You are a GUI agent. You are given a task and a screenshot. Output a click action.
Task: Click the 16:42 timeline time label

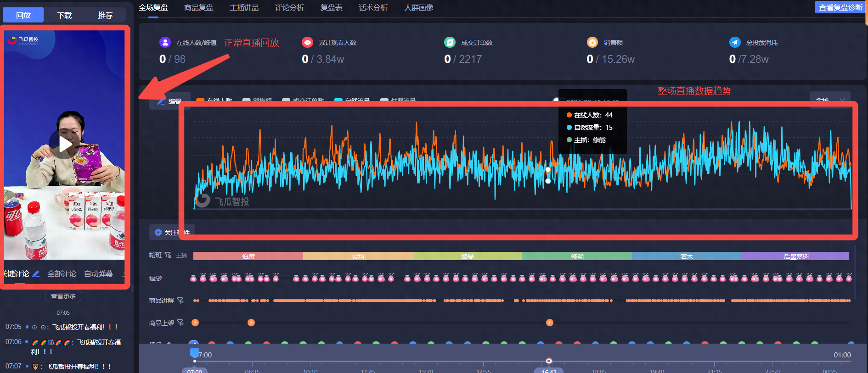[549, 371]
